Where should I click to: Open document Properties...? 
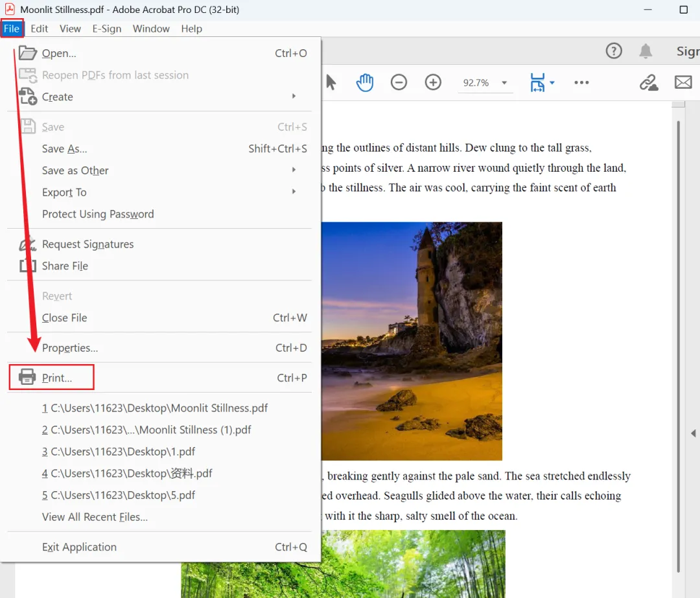159,348
